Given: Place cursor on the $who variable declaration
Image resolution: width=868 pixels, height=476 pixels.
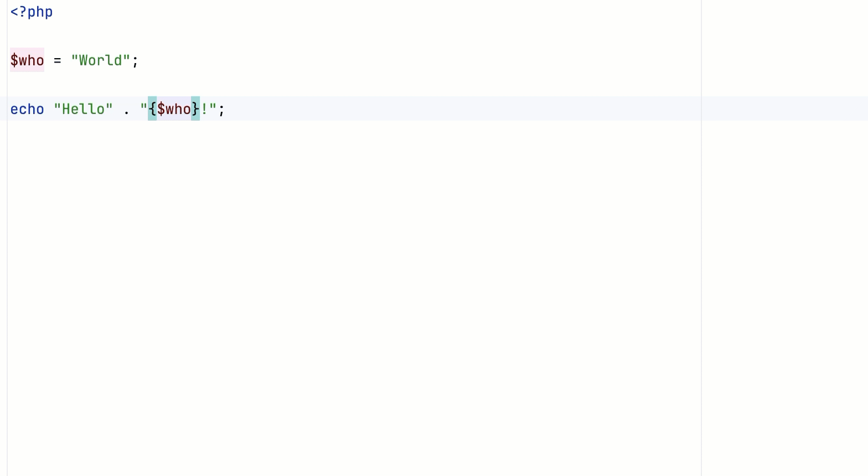Looking at the screenshot, I should 27,60.
